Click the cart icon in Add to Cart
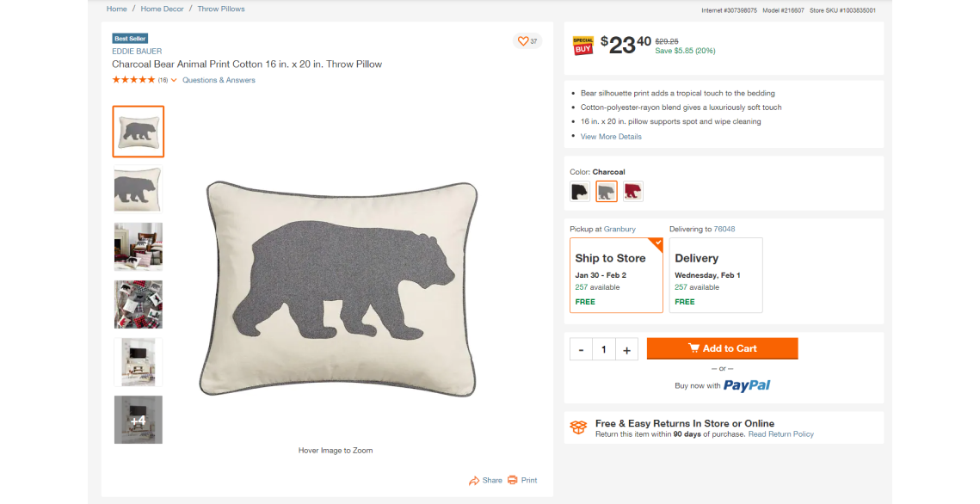Screen dimensions: 980x504 tap(693, 347)
